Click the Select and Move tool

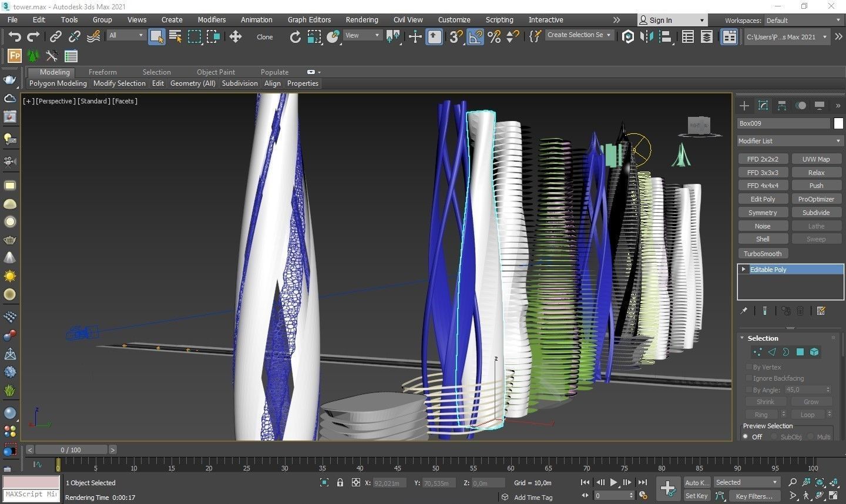tap(236, 37)
